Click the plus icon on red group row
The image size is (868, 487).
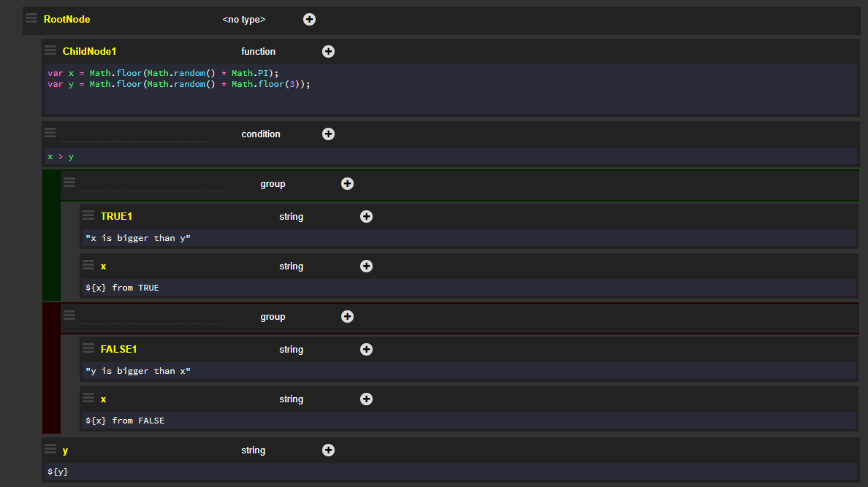click(347, 317)
